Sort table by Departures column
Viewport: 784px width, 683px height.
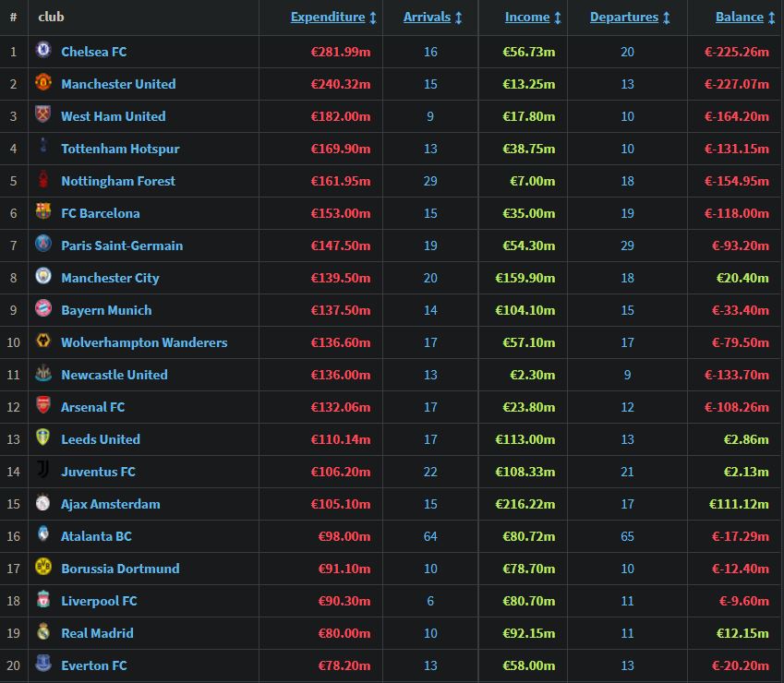click(x=624, y=17)
